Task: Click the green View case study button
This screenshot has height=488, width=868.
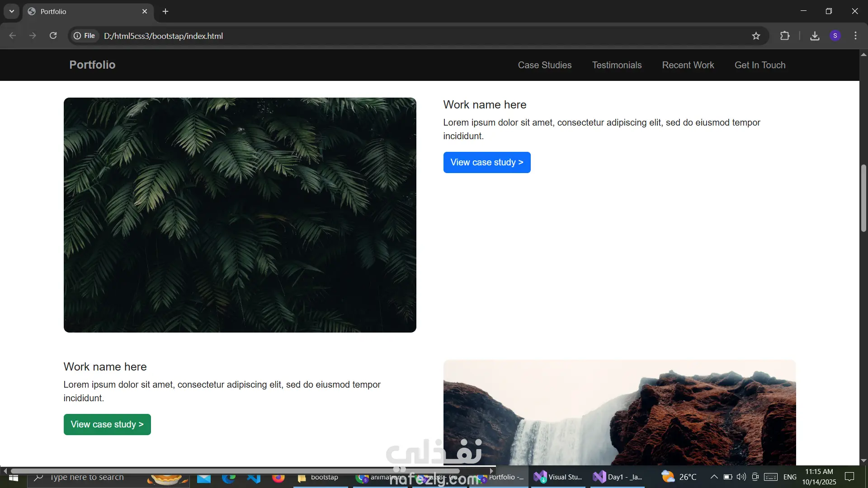Action: click(107, 424)
